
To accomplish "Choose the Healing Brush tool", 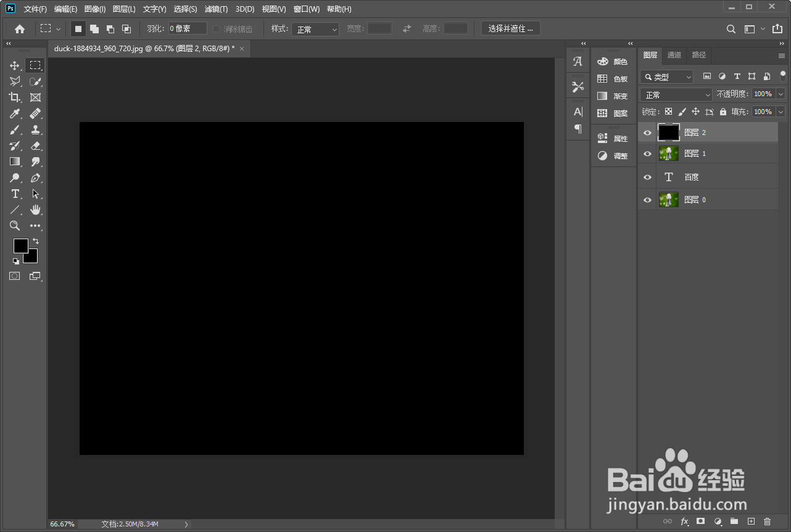I will point(35,113).
